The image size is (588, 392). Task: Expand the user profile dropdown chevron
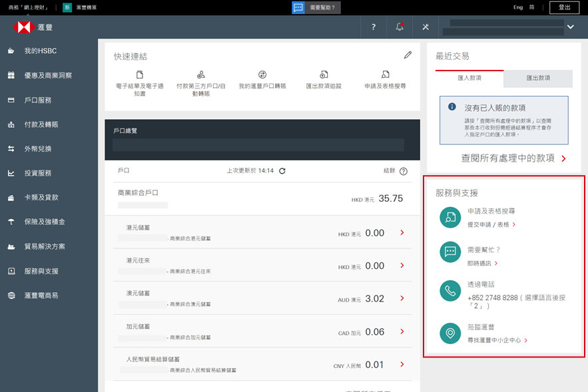tap(570, 27)
